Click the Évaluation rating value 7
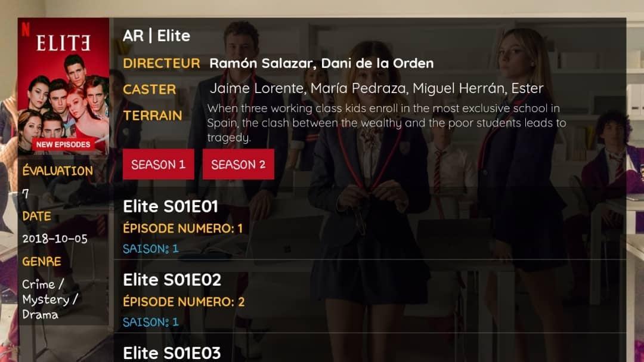Image resolution: width=644 pixels, height=362 pixels. [x=26, y=194]
